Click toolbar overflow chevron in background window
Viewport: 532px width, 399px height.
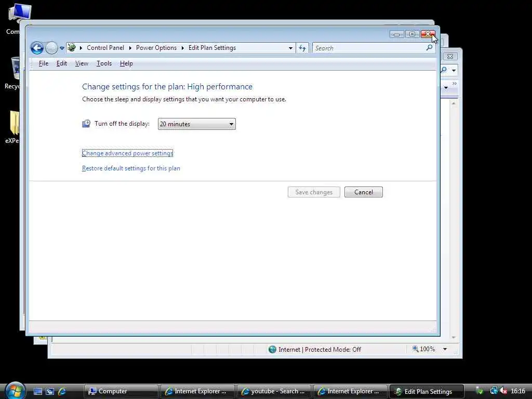(454, 84)
